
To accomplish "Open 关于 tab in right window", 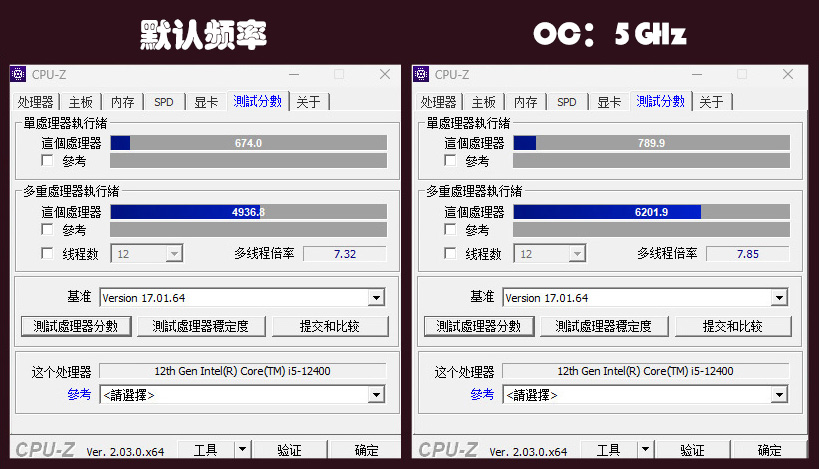I will pos(711,102).
